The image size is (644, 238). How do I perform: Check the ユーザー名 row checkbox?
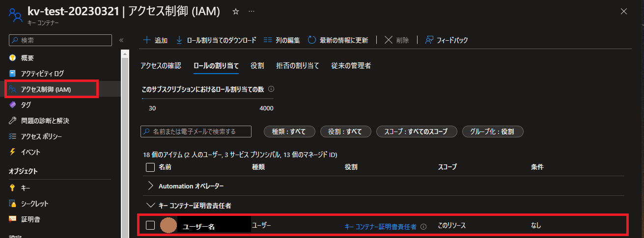point(150,225)
